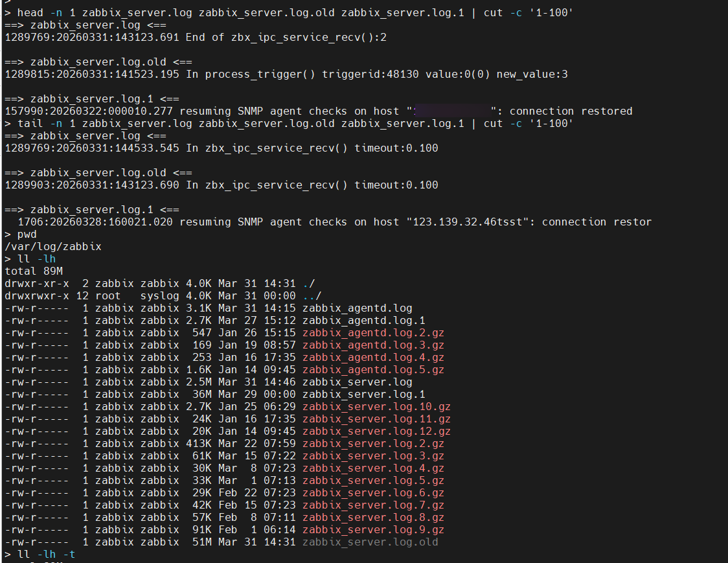The width and height of the screenshot is (728, 563).
Task: Click the zabbix_server.log.6.gz file entry
Action: tap(373, 492)
